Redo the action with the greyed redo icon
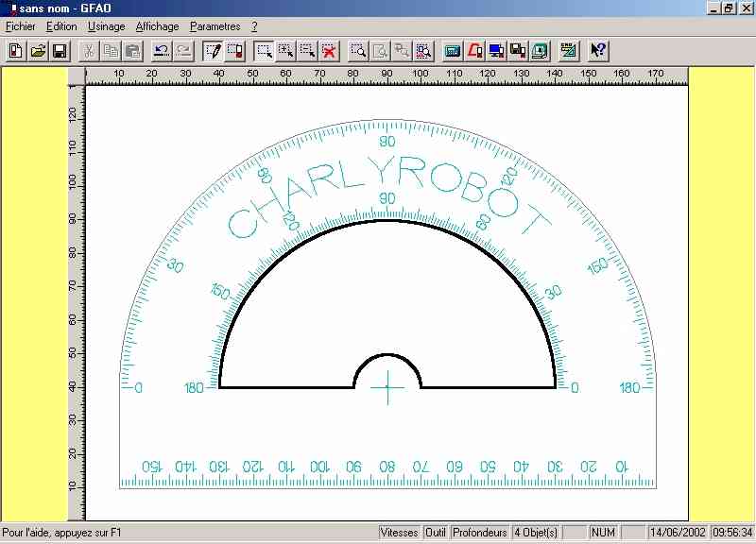756x544 pixels. tap(183, 51)
